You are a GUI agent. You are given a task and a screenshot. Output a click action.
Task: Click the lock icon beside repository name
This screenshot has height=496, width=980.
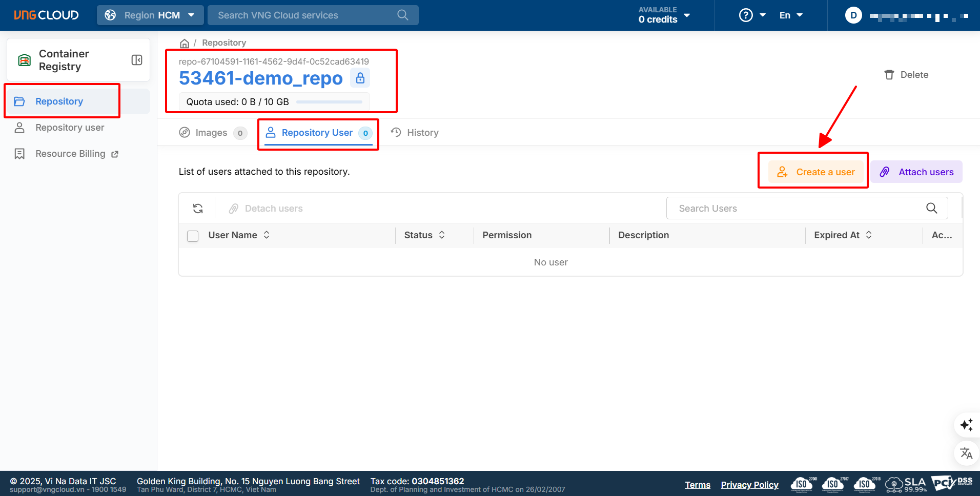360,78
